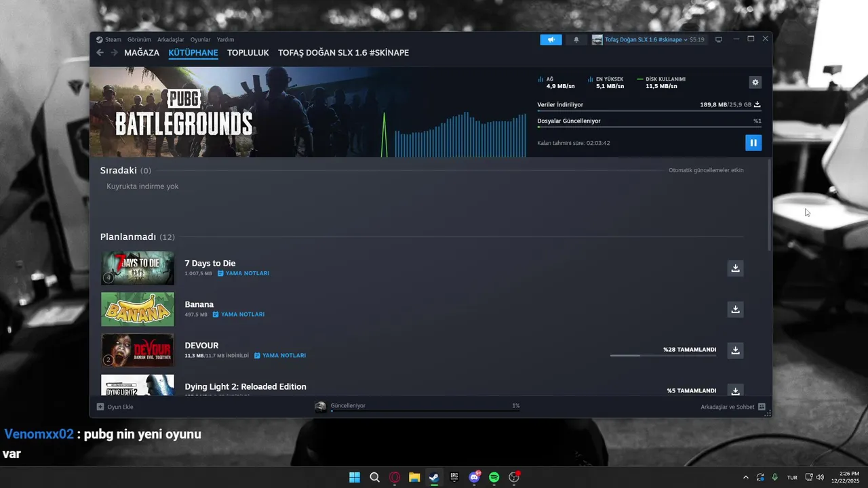Click the $5.19 wallet balance
This screenshot has height=488, width=868.
[697, 39]
